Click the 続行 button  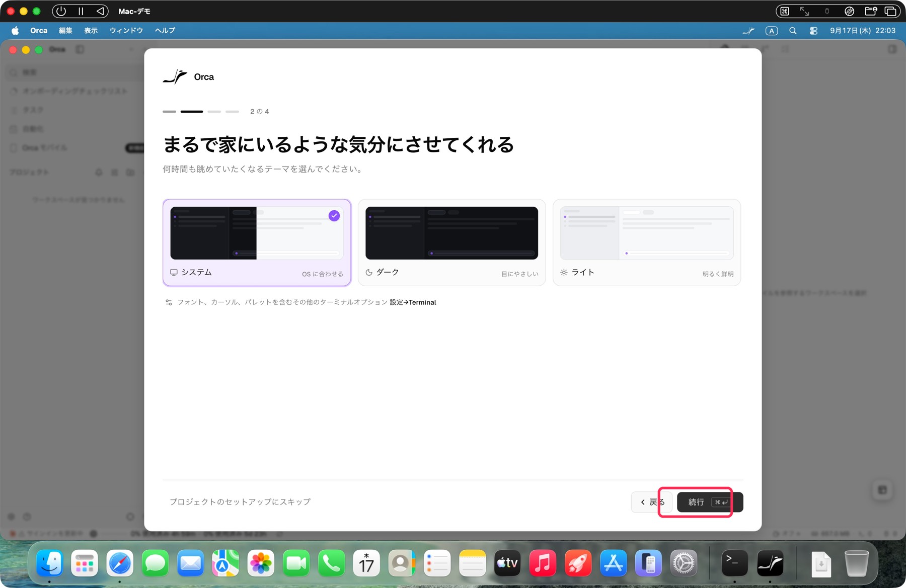click(710, 502)
